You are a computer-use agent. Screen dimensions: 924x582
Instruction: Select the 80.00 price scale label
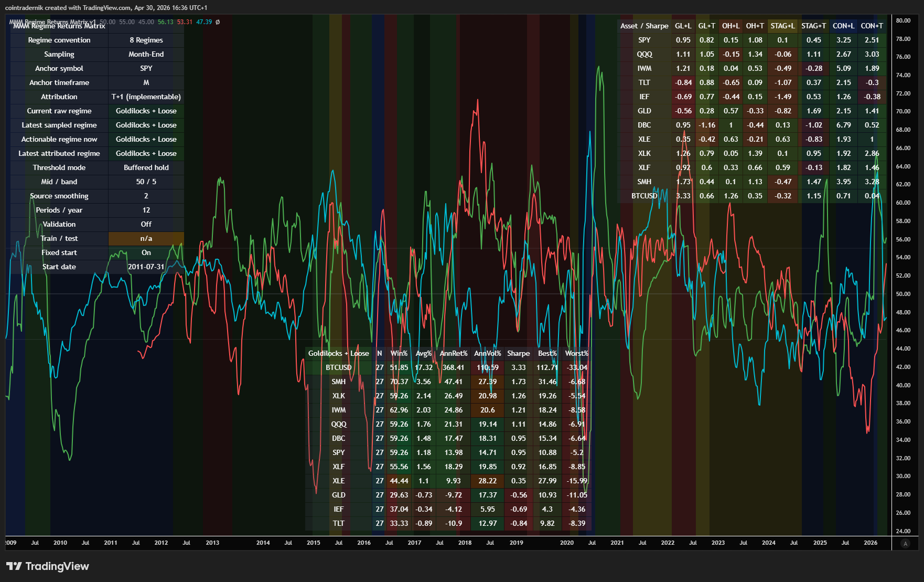pos(903,21)
